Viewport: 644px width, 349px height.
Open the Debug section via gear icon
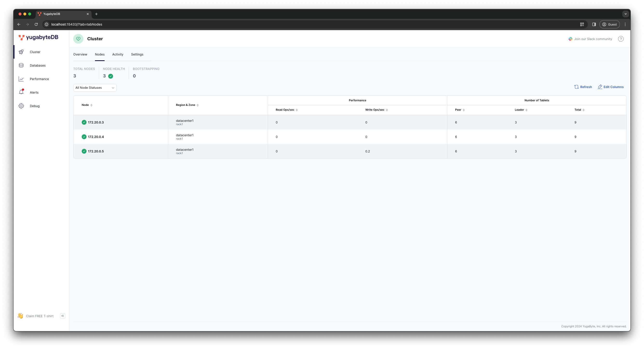tap(21, 106)
